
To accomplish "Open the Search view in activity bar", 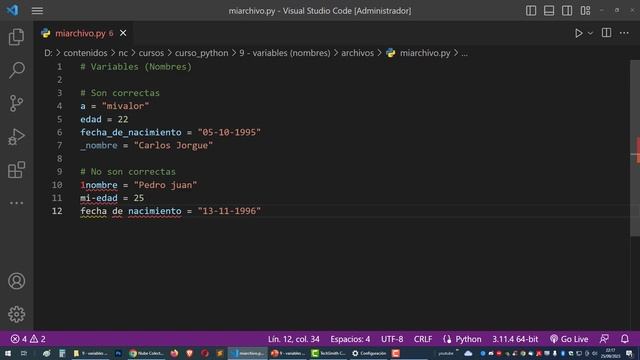I will 16,70.
